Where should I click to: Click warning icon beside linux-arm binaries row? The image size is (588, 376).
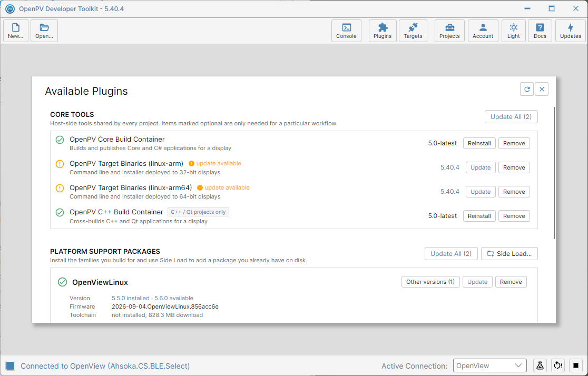[60, 164]
